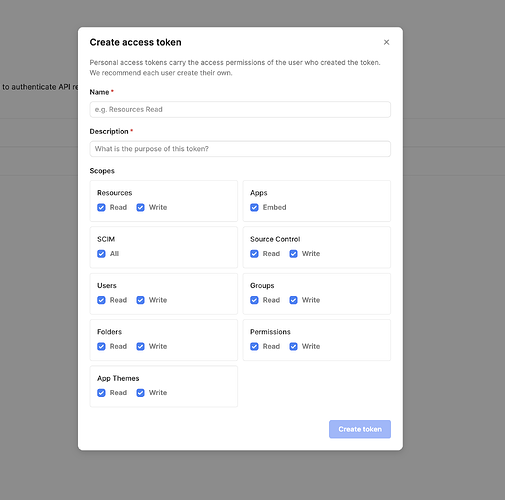The width and height of the screenshot is (505, 500).
Task: Uncheck Folders Read scope
Action: 101,346
